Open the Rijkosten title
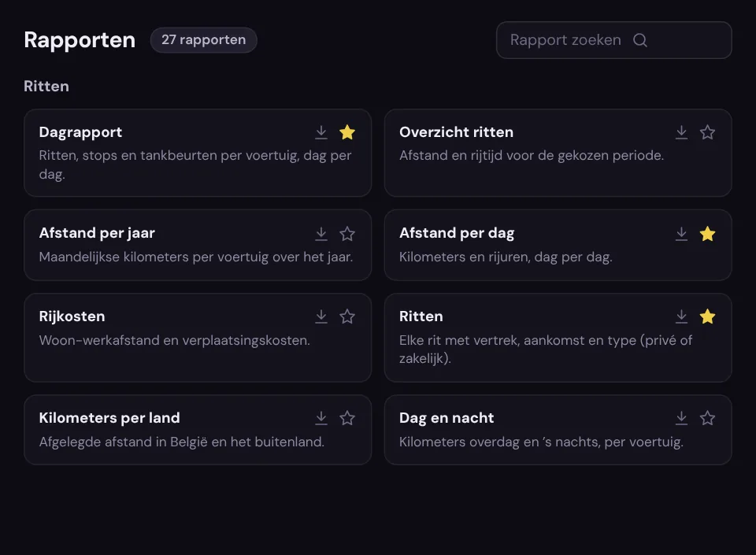Screen dimensions: 756x555 72,316
